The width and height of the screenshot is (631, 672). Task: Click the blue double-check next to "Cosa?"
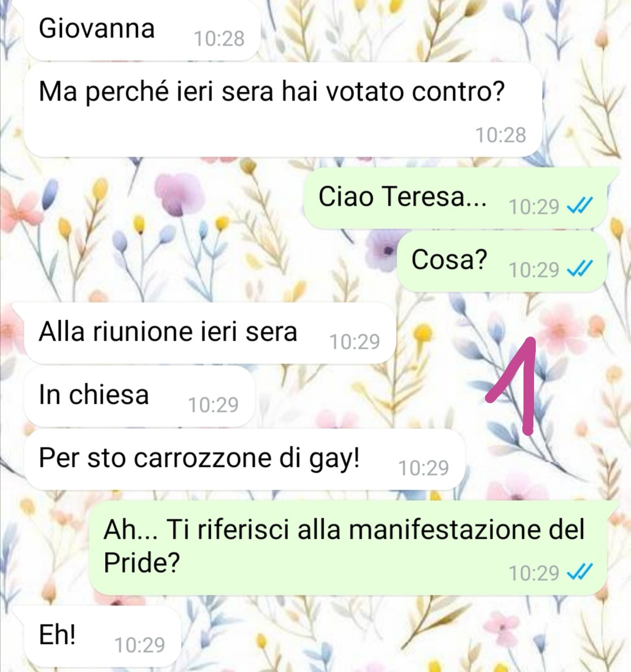[580, 269]
